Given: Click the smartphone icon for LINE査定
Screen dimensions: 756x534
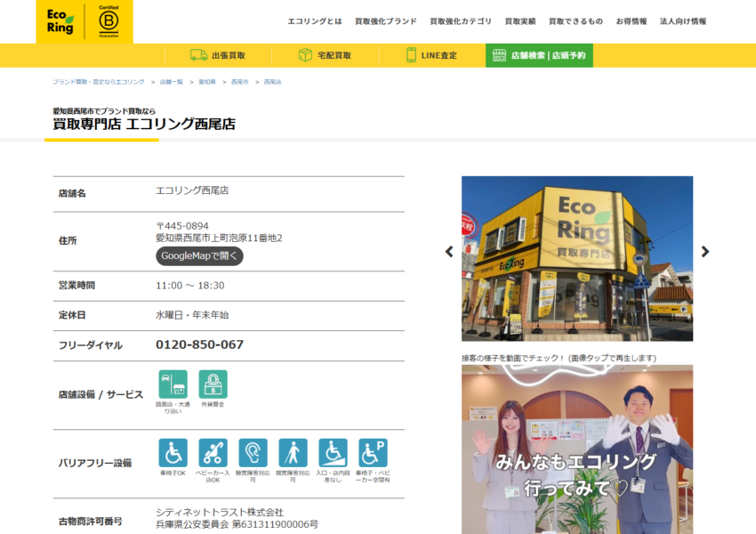Looking at the screenshot, I should (x=411, y=55).
